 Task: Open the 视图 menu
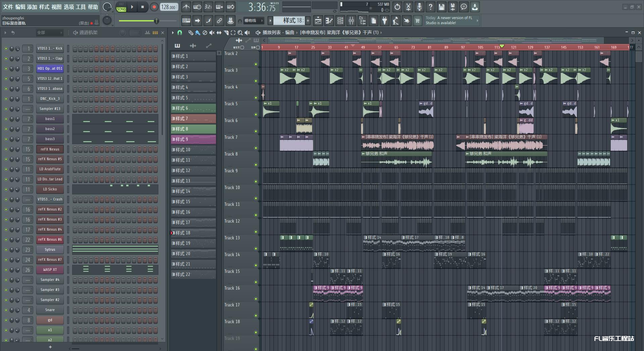[x=56, y=7]
